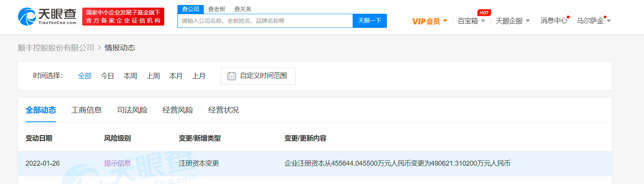Open the 马尔萨金 user account menu
The height and width of the screenshot is (184, 644).
(x=593, y=21)
